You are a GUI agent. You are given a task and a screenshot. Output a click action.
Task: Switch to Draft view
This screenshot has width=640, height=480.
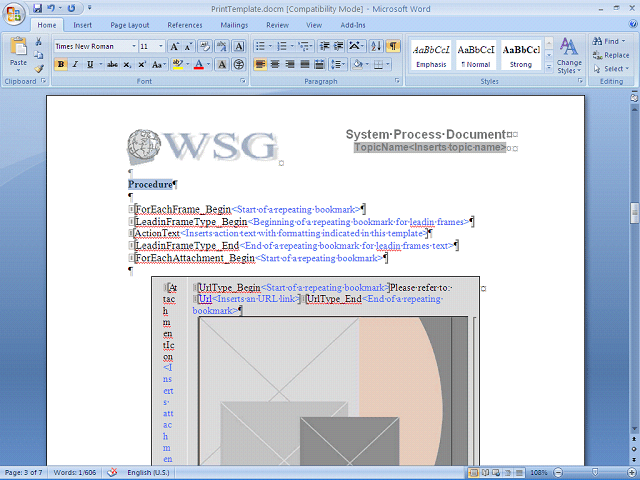[519, 473]
